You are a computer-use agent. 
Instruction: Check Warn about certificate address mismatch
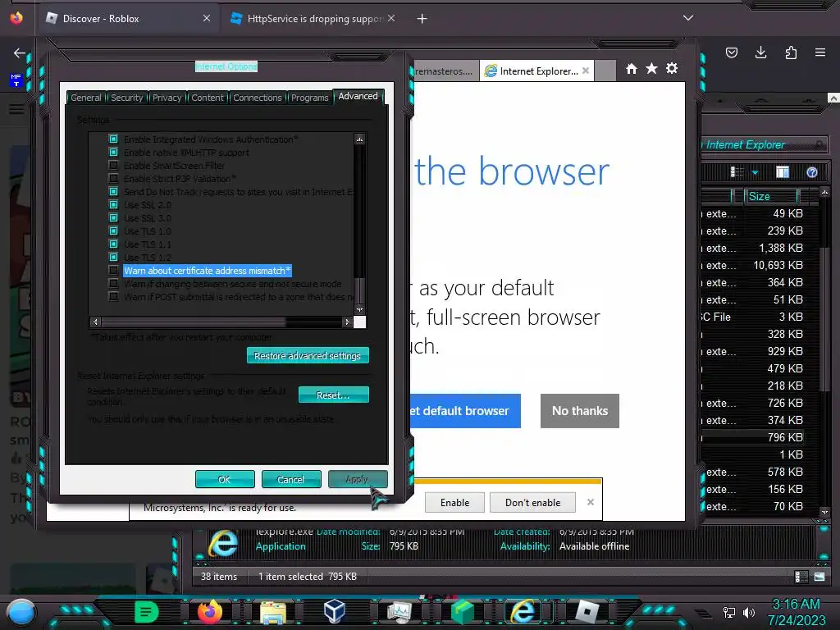(113, 271)
